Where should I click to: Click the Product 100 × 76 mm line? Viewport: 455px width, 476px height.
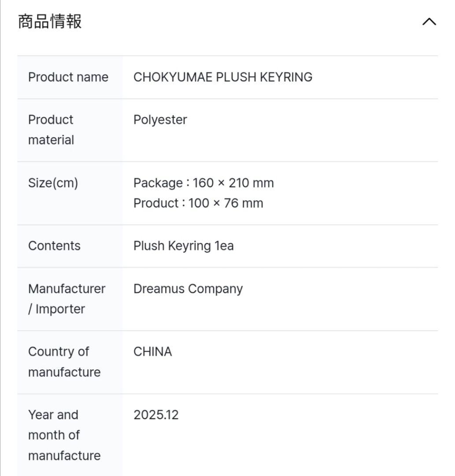(198, 203)
